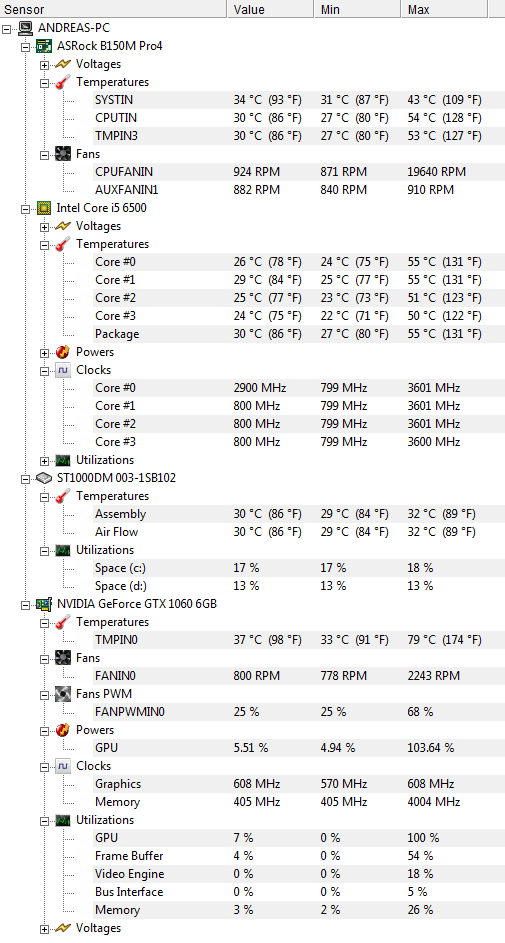Click the CPU Powers flame icon
Viewport: 505px width, 943px height.
tap(63, 352)
